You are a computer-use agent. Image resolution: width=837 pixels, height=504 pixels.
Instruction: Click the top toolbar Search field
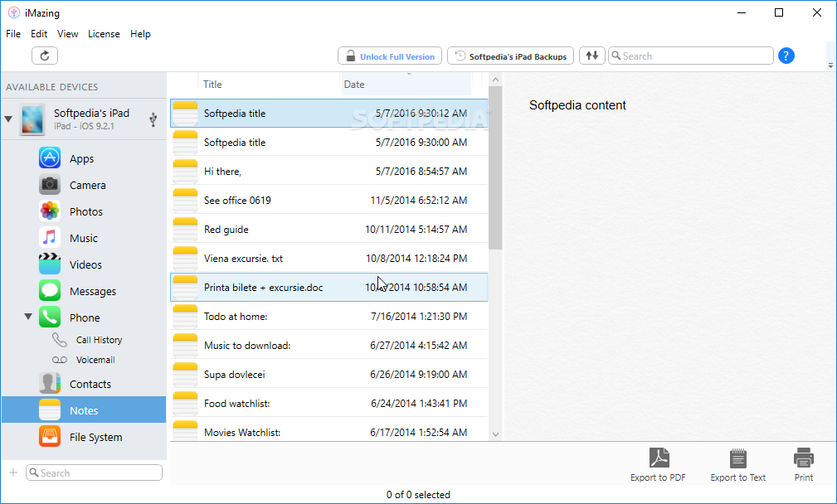coord(691,56)
